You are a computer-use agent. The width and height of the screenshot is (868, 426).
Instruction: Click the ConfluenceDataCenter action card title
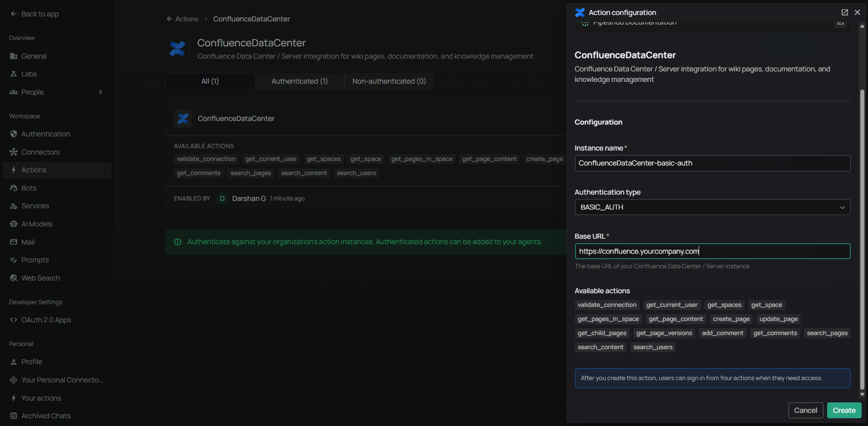pos(236,119)
